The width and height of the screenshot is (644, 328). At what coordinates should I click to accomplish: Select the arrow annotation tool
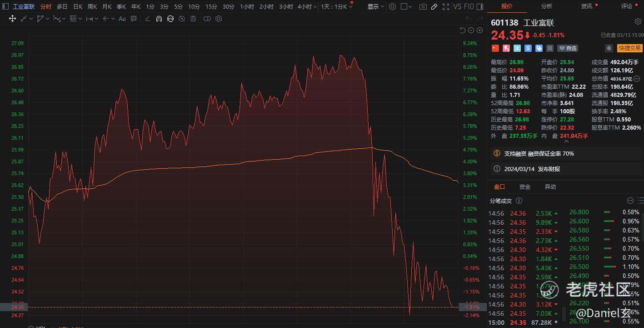[105, 19]
